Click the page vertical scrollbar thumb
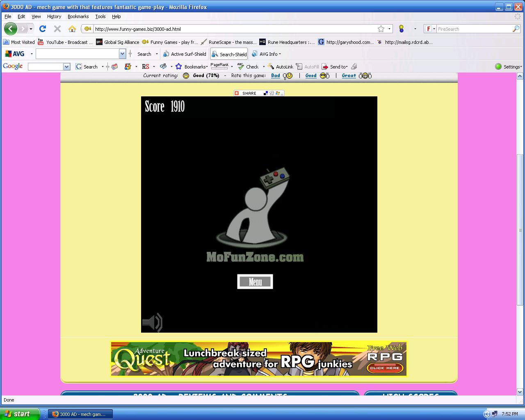Viewport: 525px width, 420px height. click(x=520, y=230)
